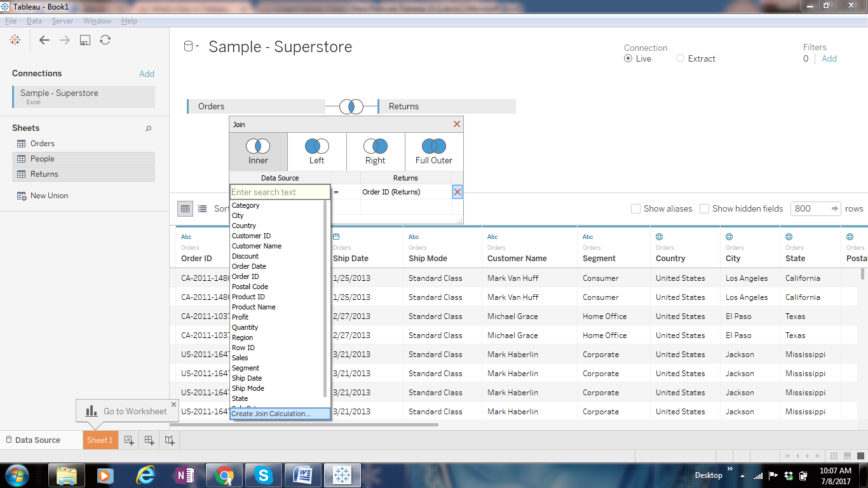Choose Create Join Calculation option
The height and width of the screenshot is (488, 868).
click(280, 414)
